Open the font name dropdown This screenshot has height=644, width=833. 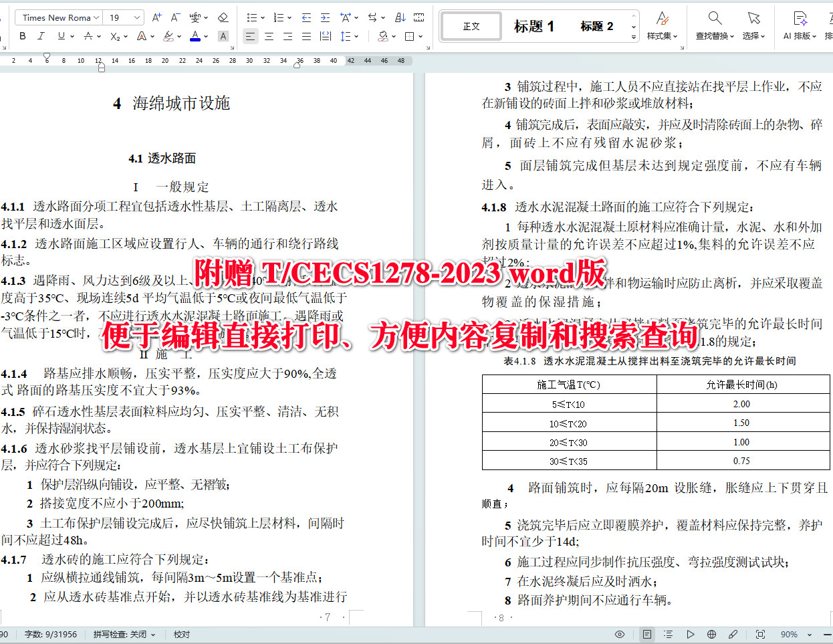97,17
